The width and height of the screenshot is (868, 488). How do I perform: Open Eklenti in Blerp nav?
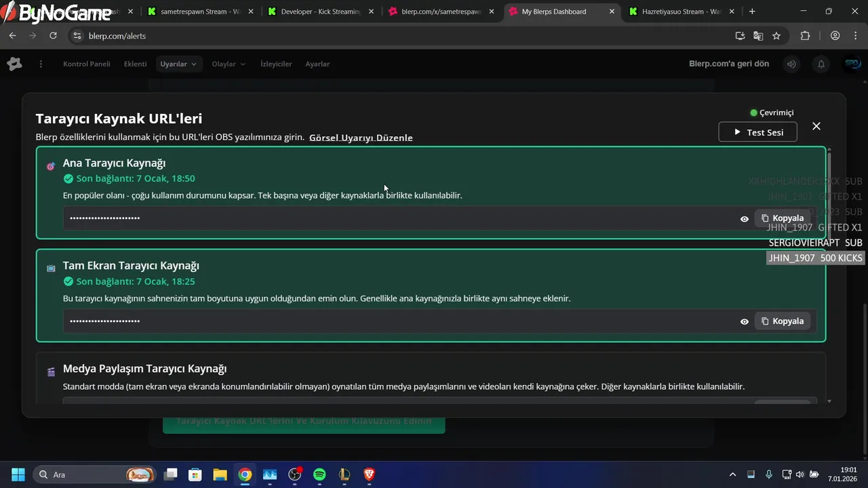[x=135, y=64]
